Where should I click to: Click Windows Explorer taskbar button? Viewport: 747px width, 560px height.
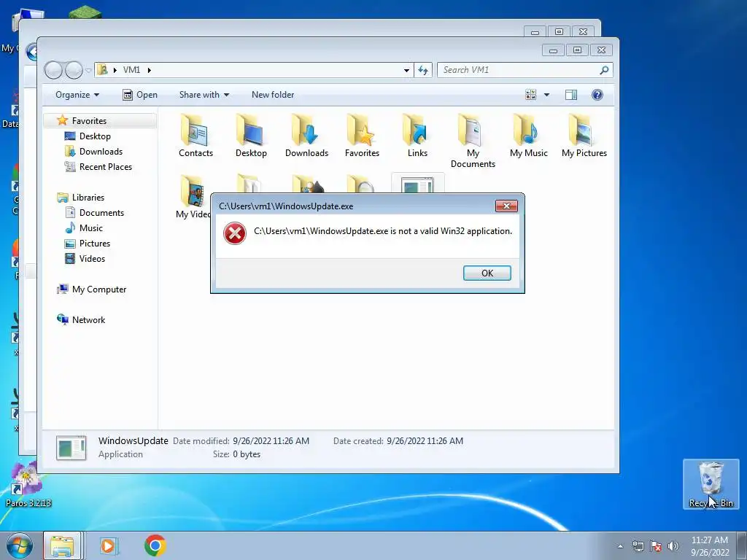(63, 545)
